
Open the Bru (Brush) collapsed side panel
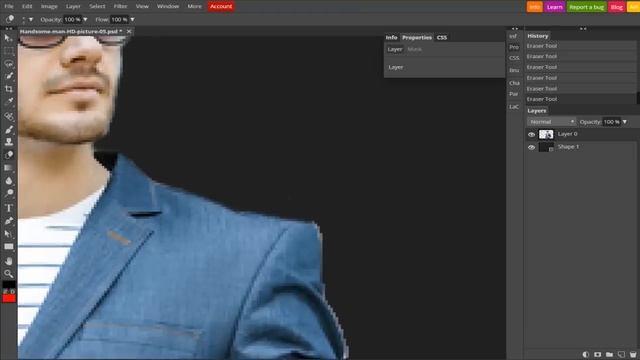coord(514,70)
